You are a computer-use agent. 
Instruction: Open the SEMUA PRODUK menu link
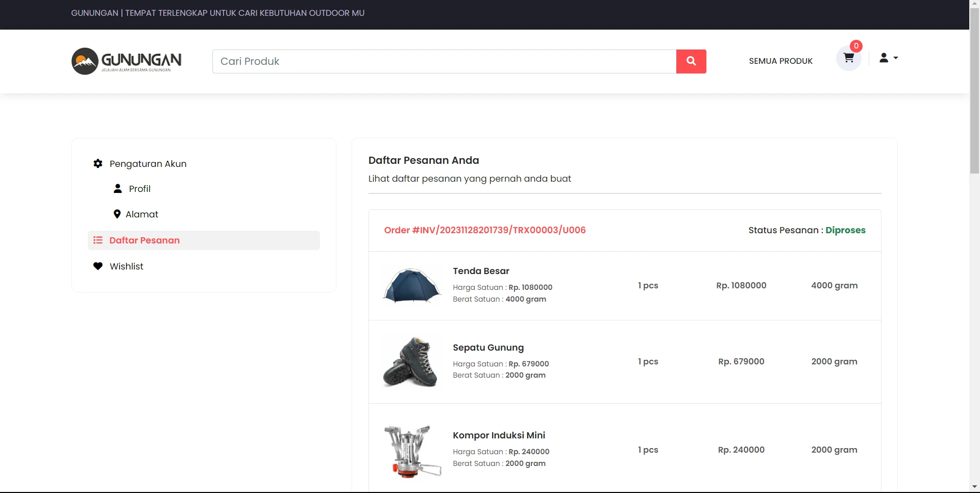coord(780,61)
